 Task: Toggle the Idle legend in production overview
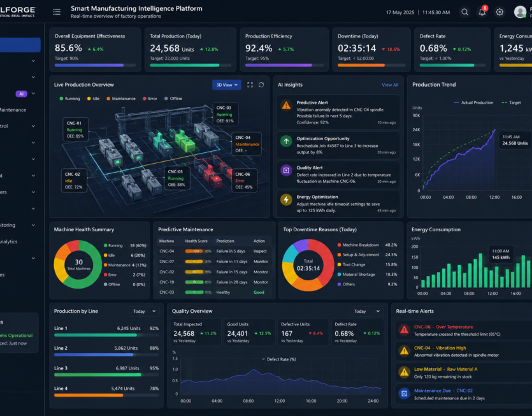(93, 98)
